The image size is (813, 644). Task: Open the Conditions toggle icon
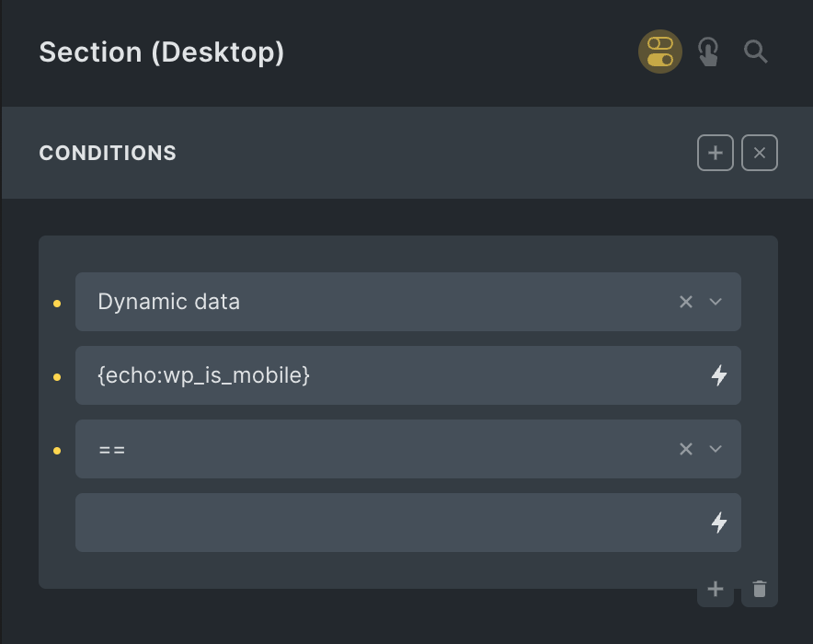tap(659, 52)
